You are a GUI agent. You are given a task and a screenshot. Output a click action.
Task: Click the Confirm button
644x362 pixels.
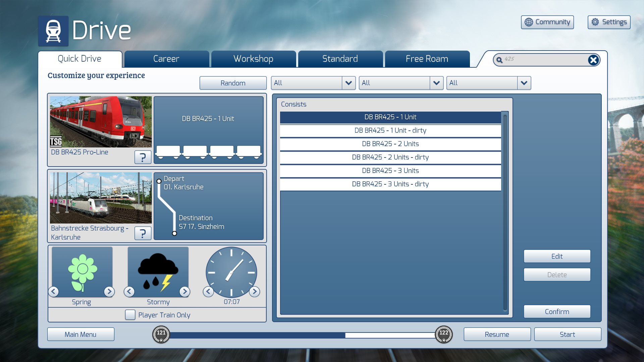click(557, 311)
